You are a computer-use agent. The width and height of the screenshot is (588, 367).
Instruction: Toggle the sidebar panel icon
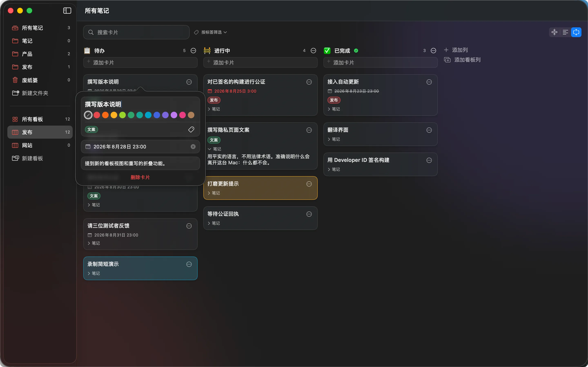point(67,11)
